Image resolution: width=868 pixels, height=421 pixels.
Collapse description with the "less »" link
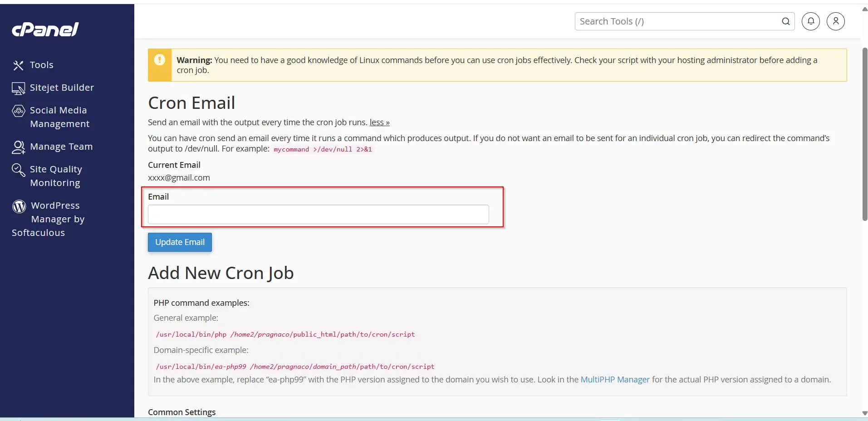[379, 122]
